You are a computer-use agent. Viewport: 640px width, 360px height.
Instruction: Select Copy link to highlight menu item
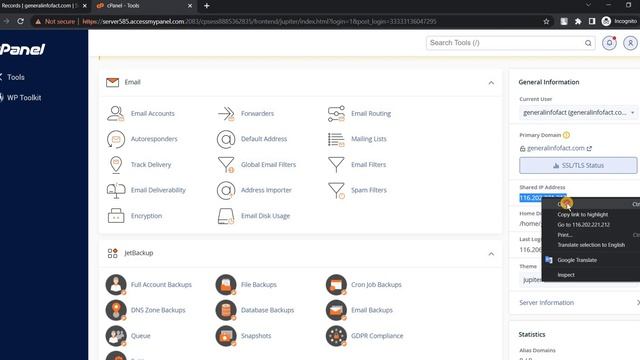point(582,214)
